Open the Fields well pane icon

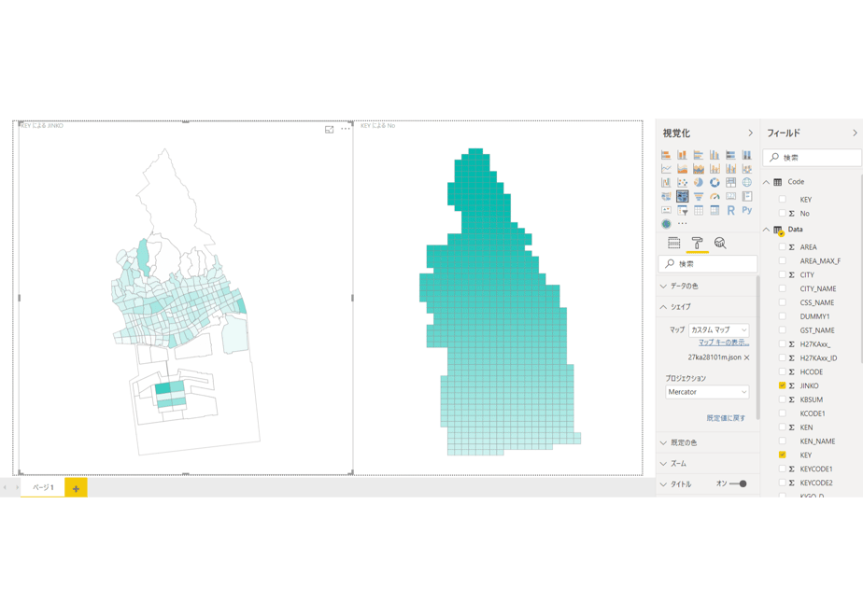(673, 243)
